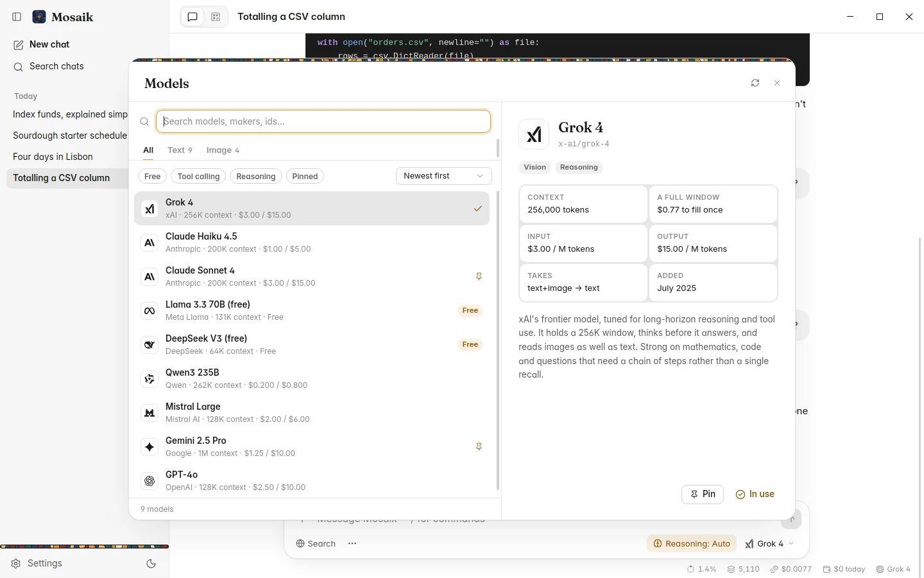Toggle the Pinned filter chip
Image resolution: width=924 pixels, height=578 pixels.
(x=305, y=177)
